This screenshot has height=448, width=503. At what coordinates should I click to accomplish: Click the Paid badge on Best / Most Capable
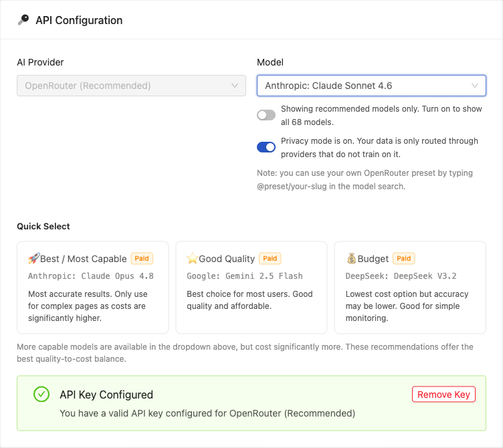142,259
